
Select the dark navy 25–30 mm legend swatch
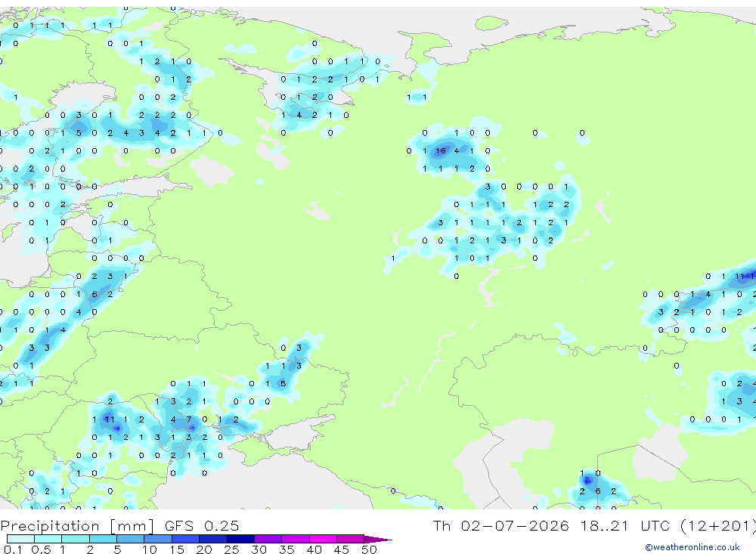click(x=240, y=539)
